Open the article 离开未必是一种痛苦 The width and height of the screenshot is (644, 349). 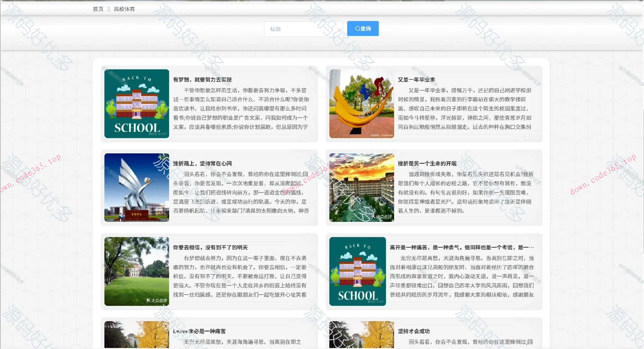coord(199,331)
